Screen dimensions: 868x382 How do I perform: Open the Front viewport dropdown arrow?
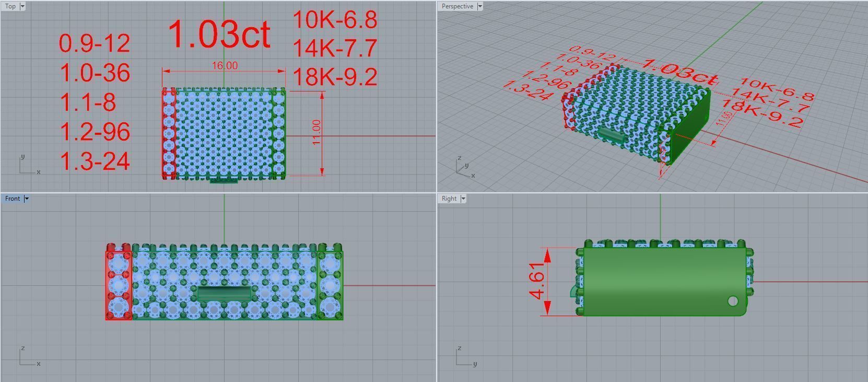27,199
